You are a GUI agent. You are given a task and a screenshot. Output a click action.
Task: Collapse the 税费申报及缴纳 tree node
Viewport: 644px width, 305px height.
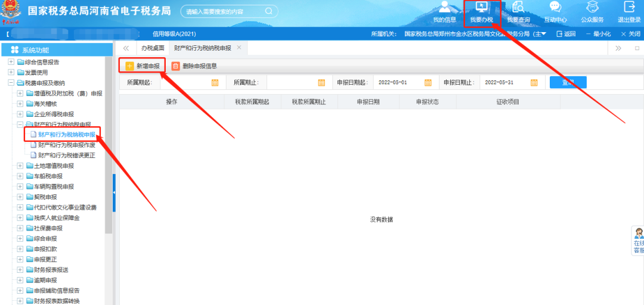pyautogui.click(x=11, y=83)
